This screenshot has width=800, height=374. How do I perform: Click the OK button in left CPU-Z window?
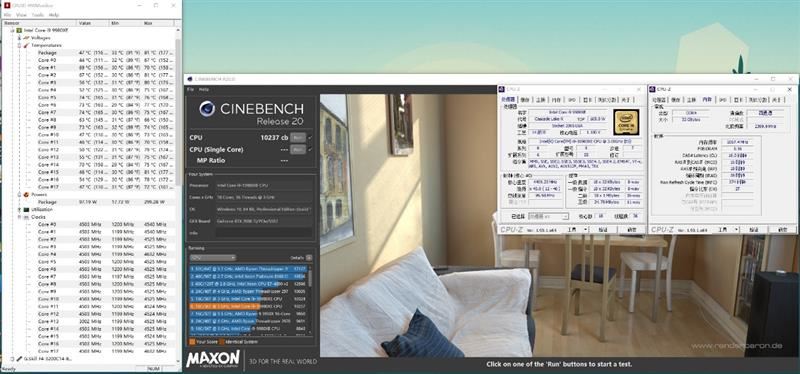click(632, 230)
